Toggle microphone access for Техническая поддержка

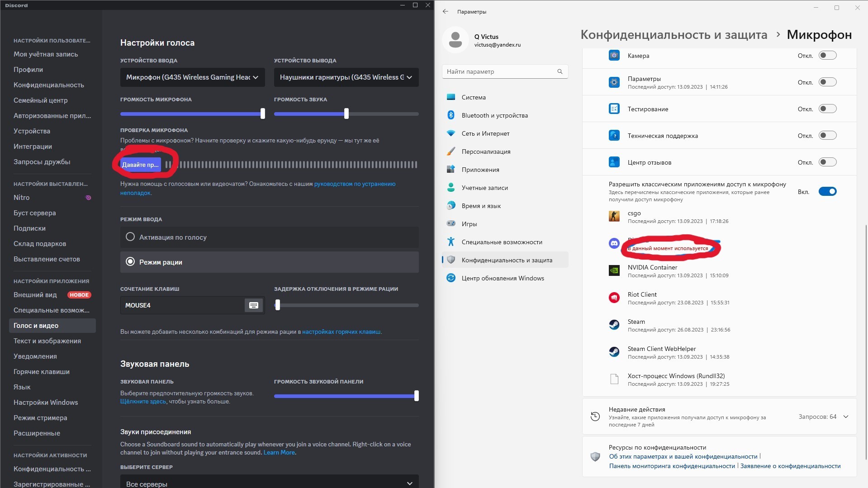click(827, 136)
